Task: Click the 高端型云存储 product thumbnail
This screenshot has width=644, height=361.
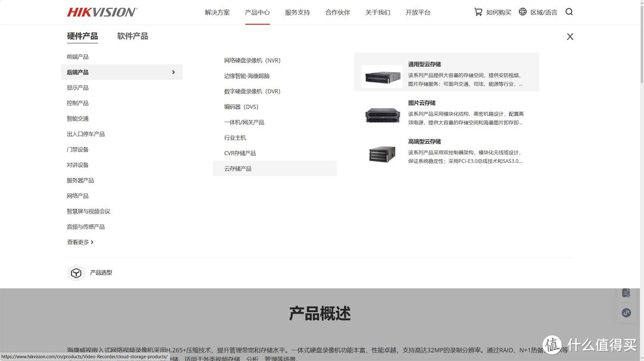Action: 382,153
